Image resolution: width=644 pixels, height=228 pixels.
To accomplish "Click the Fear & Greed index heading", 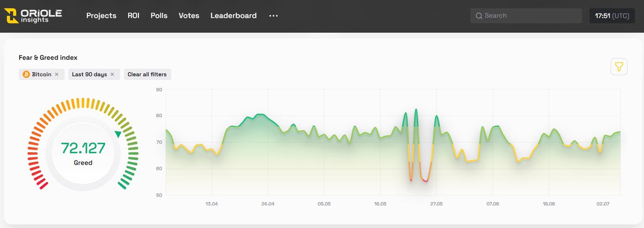I will pos(48,57).
